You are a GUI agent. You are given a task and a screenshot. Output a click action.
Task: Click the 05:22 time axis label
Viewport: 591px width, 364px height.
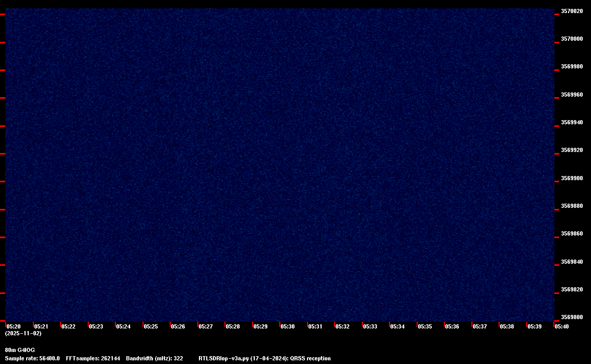pyautogui.click(x=68, y=326)
